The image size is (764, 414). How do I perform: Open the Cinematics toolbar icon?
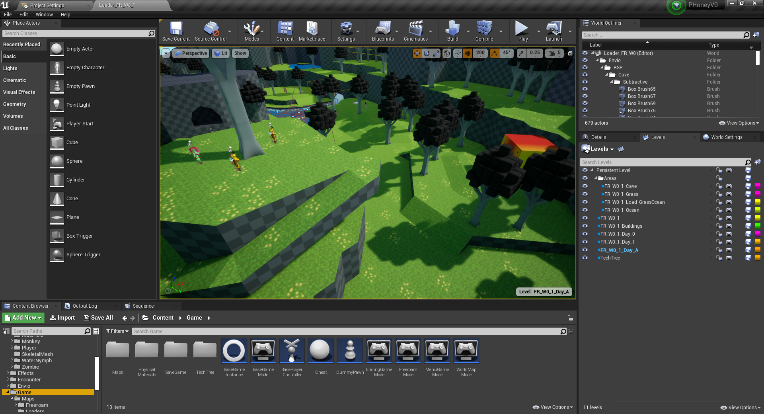416,28
